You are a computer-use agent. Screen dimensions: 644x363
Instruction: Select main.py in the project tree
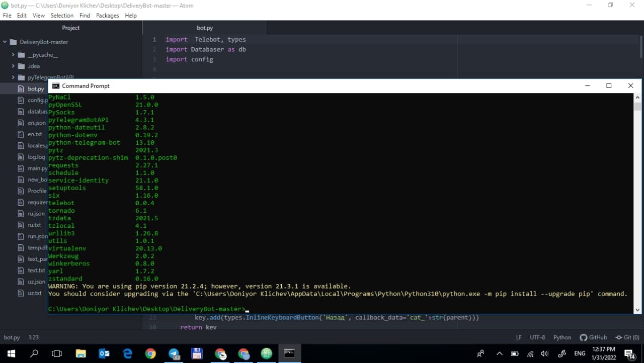click(x=36, y=168)
